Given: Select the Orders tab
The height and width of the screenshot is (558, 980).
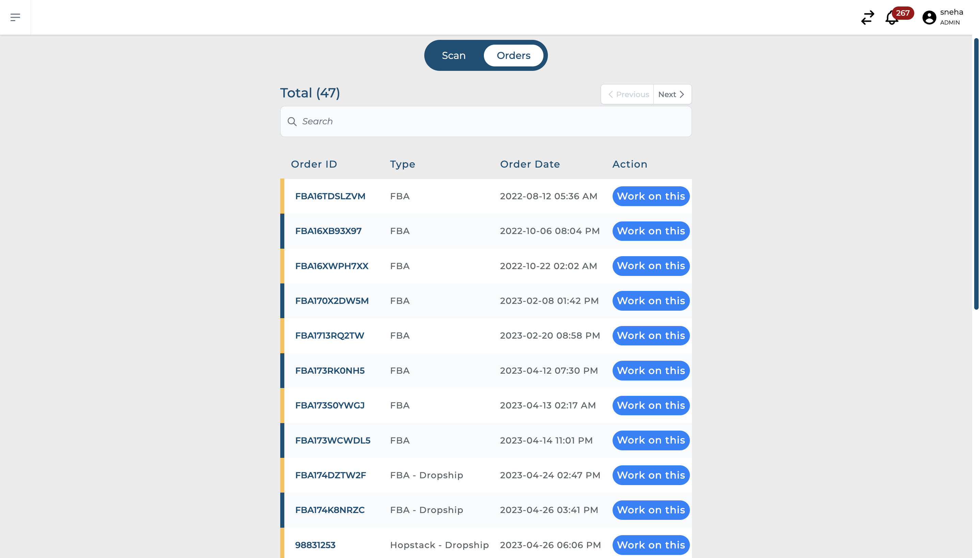Looking at the screenshot, I should click(x=513, y=56).
